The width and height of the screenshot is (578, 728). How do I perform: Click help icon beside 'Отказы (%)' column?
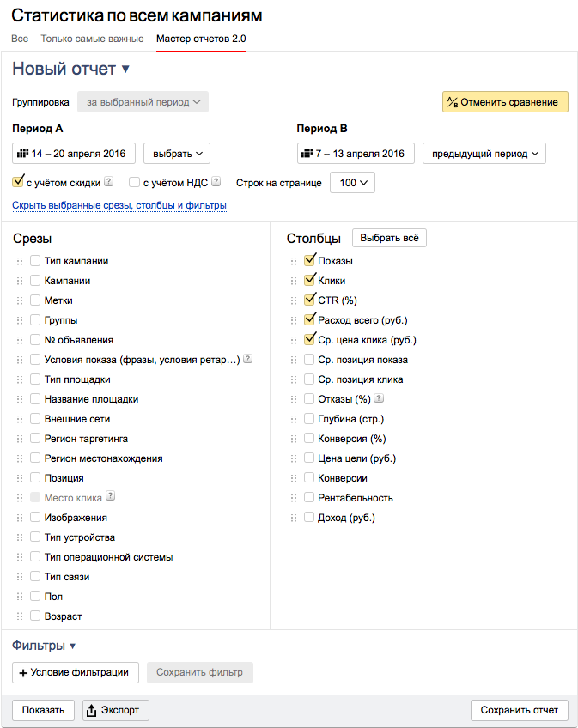pyautogui.click(x=379, y=398)
